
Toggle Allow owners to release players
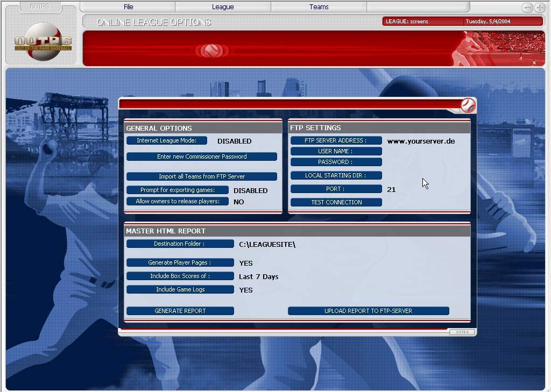178,202
